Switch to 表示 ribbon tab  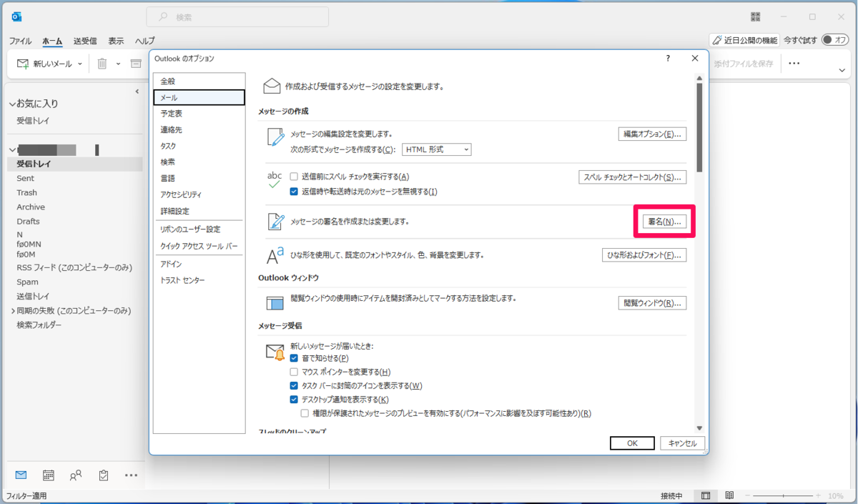click(116, 41)
